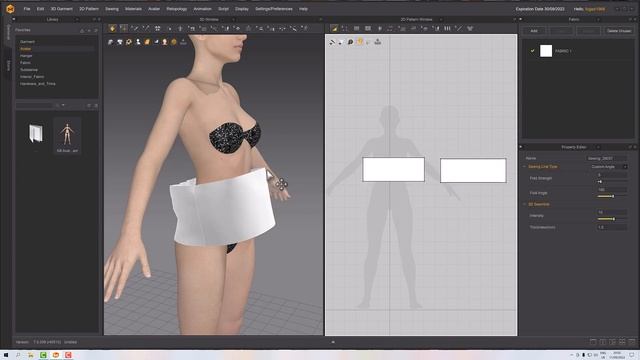This screenshot has height=360, width=640.
Task: Select Avatar in the Library list
Action: (26, 49)
